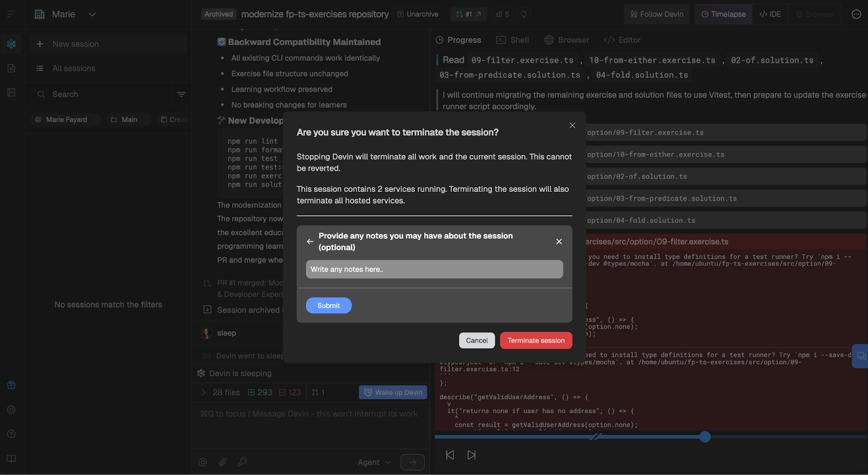Step timelapse to next event
This screenshot has height=475, width=868.
point(471,455)
